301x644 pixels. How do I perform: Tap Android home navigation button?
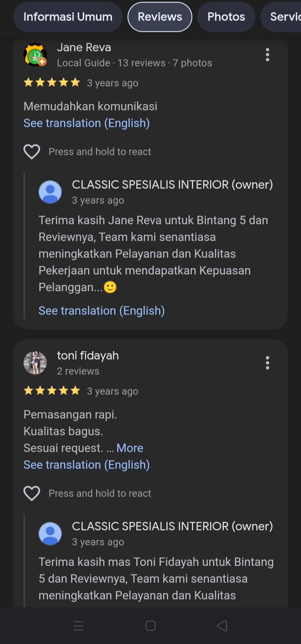(x=150, y=626)
